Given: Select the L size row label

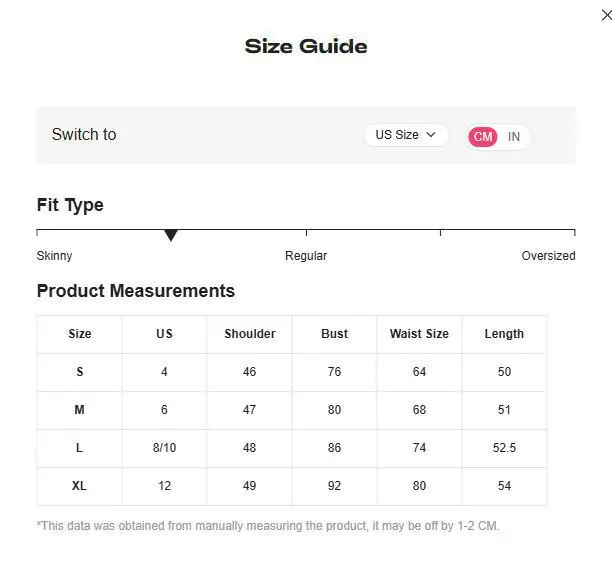Looking at the screenshot, I should [80, 448].
